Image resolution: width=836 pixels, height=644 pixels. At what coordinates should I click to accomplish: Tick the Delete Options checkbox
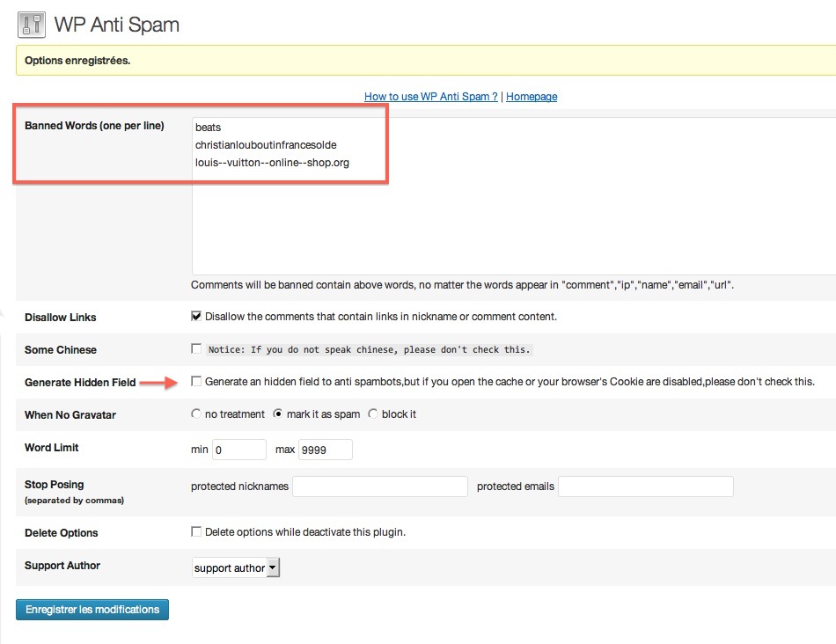pos(196,531)
